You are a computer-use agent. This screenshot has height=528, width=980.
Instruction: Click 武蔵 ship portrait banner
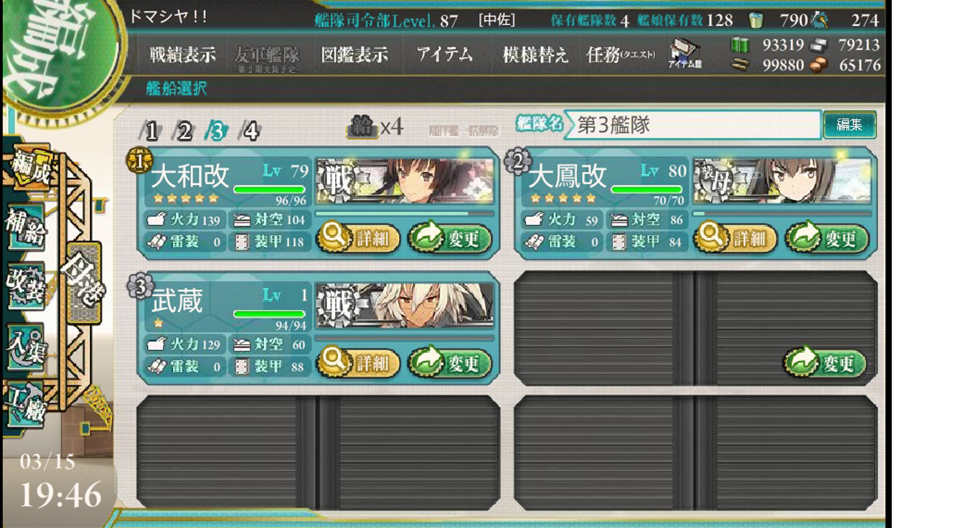[x=405, y=303]
